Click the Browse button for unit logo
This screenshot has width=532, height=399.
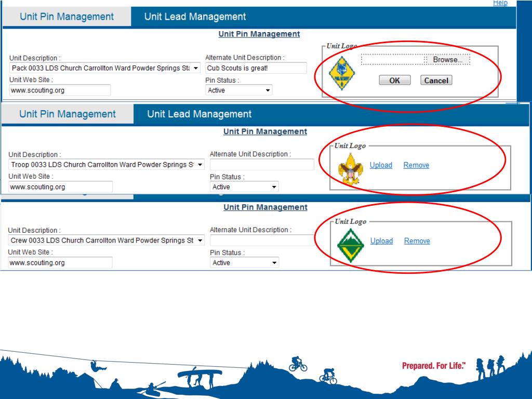(447, 60)
